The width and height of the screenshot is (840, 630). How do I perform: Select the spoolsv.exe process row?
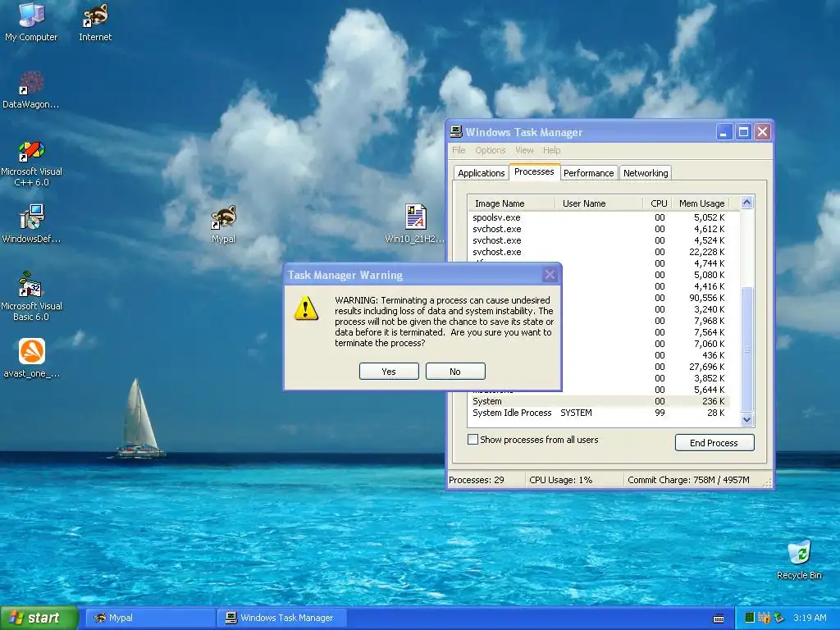599,217
